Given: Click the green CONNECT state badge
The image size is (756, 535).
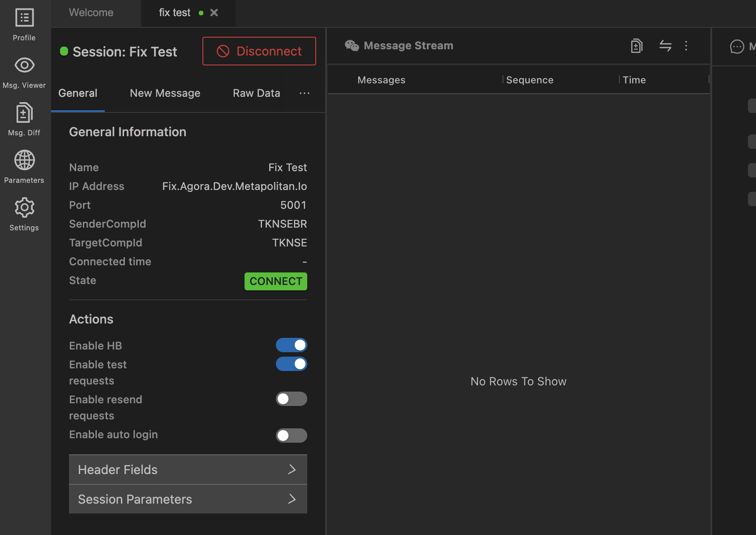Looking at the screenshot, I should click(275, 281).
